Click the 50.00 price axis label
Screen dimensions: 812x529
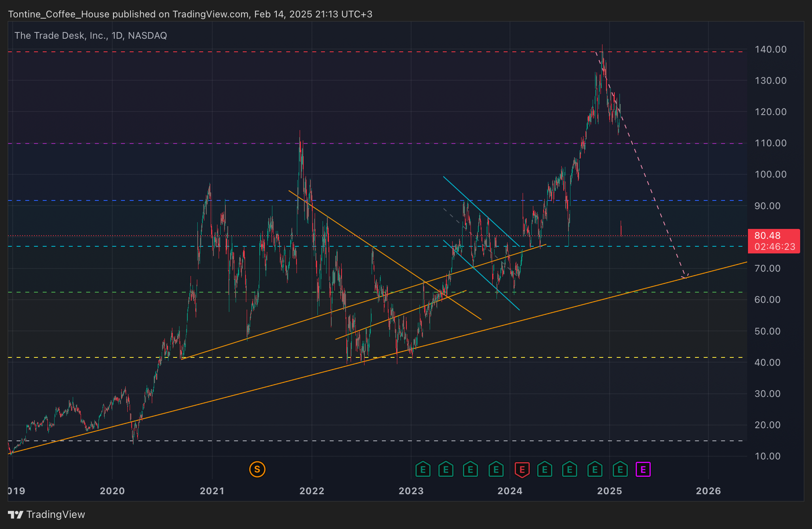(767, 331)
